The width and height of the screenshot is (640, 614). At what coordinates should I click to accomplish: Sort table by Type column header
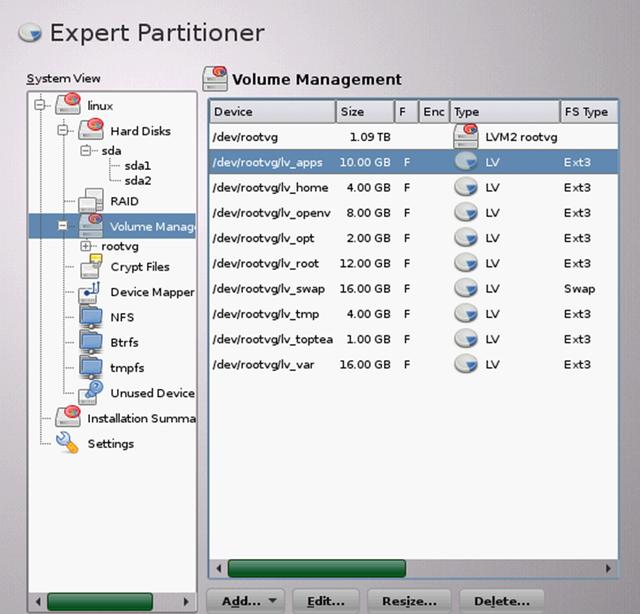504,111
